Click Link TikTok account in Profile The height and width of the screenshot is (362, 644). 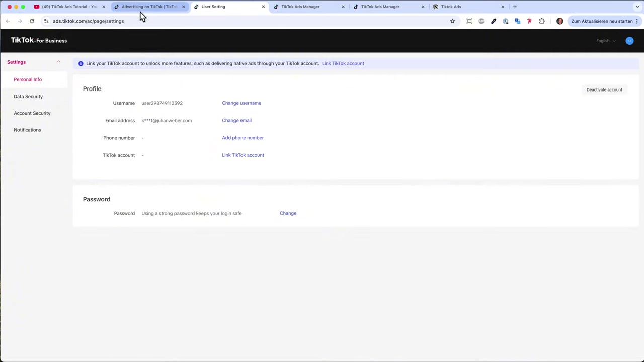point(243,155)
